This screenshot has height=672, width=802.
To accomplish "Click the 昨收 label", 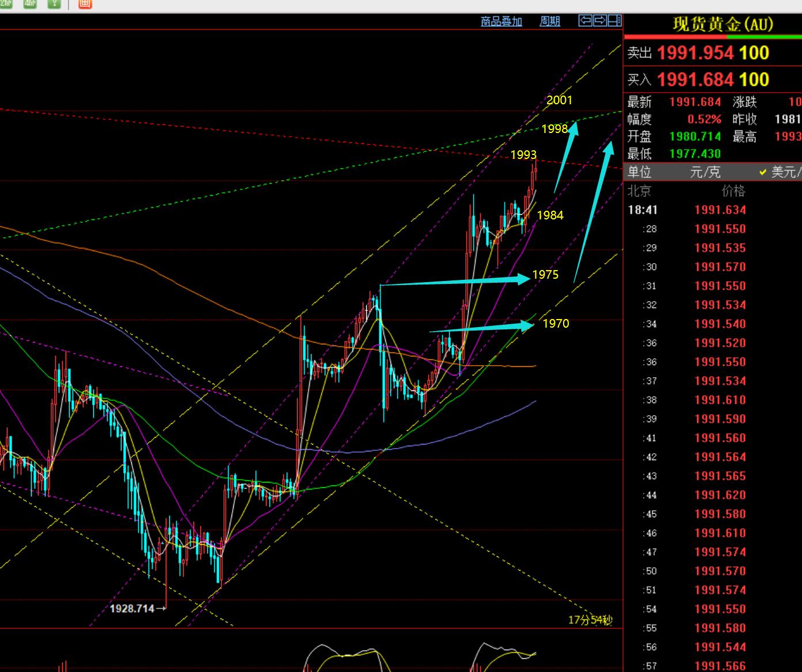I will (x=745, y=119).
